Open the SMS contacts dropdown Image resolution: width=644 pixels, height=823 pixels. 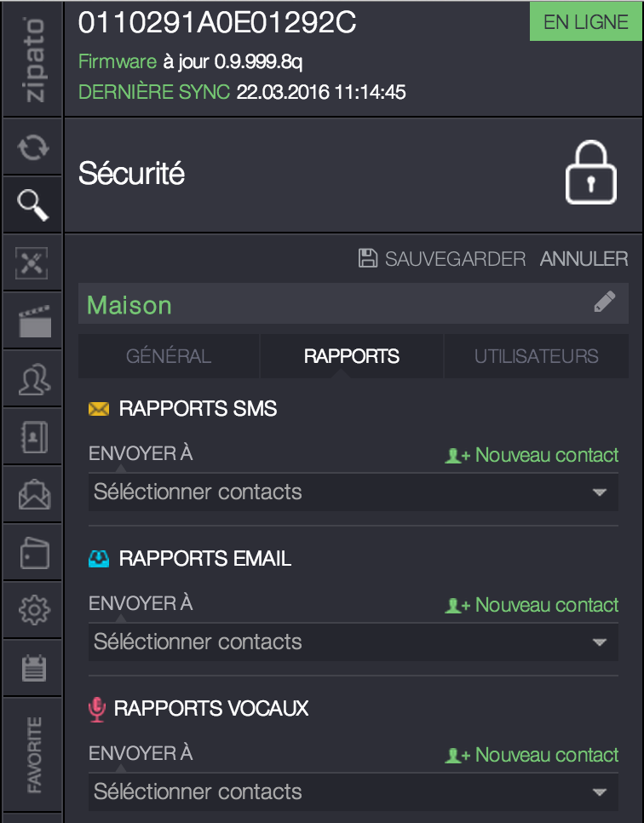click(353, 492)
